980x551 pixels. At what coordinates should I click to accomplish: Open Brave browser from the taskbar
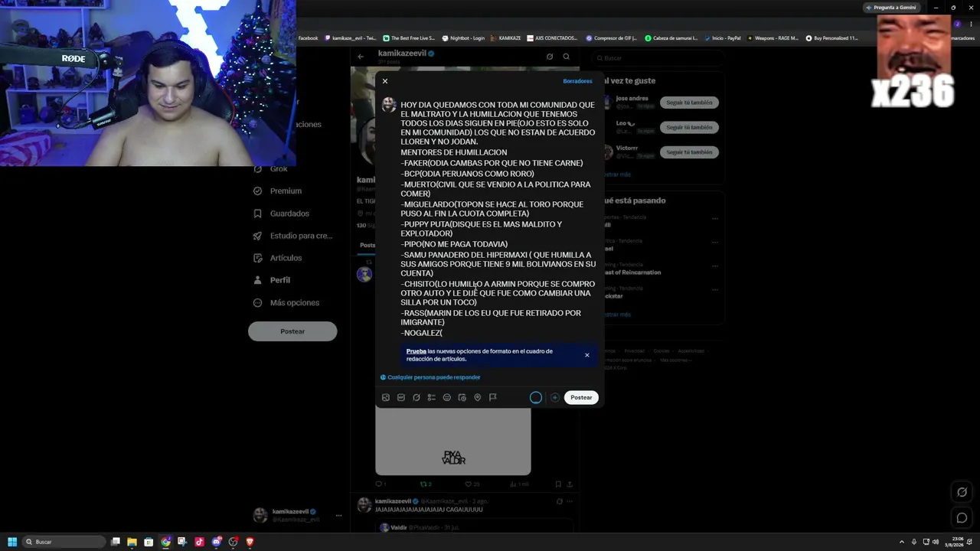pos(250,542)
